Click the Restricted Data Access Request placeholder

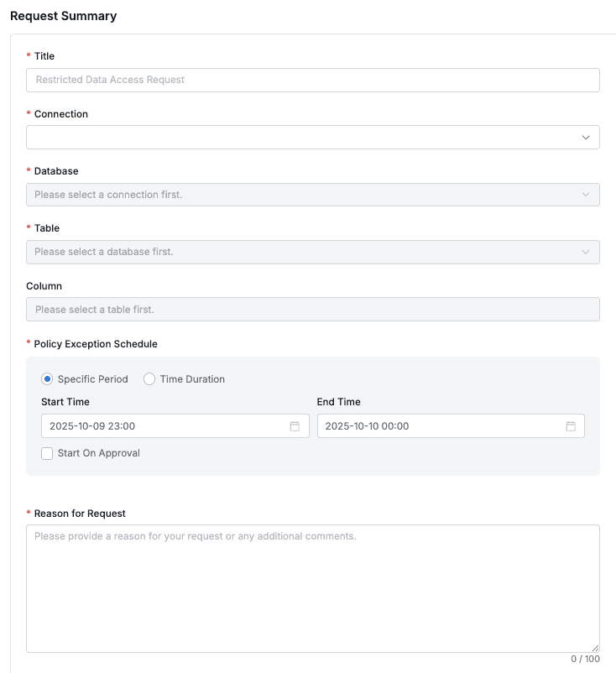(x=111, y=80)
